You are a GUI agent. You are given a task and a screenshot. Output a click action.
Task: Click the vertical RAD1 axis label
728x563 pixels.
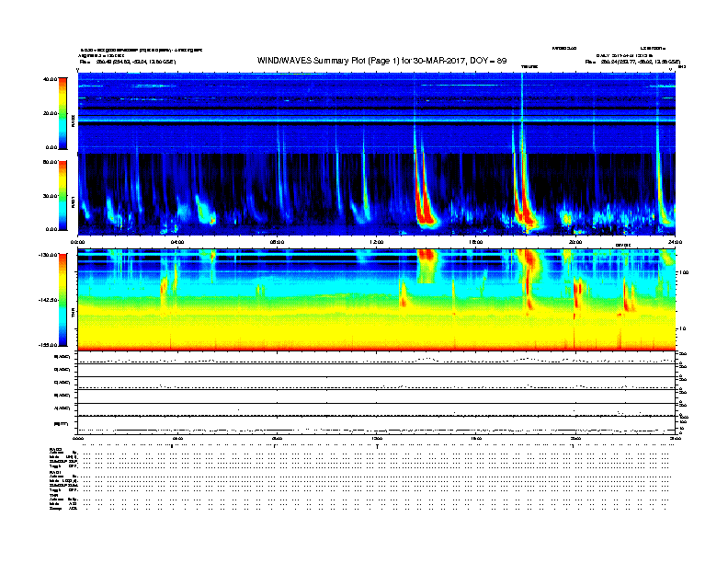pyautogui.click(x=73, y=202)
